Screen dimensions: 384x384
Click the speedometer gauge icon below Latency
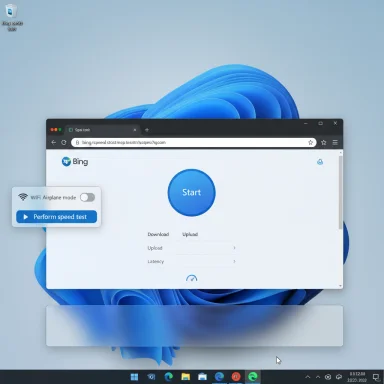coord(191,278)
